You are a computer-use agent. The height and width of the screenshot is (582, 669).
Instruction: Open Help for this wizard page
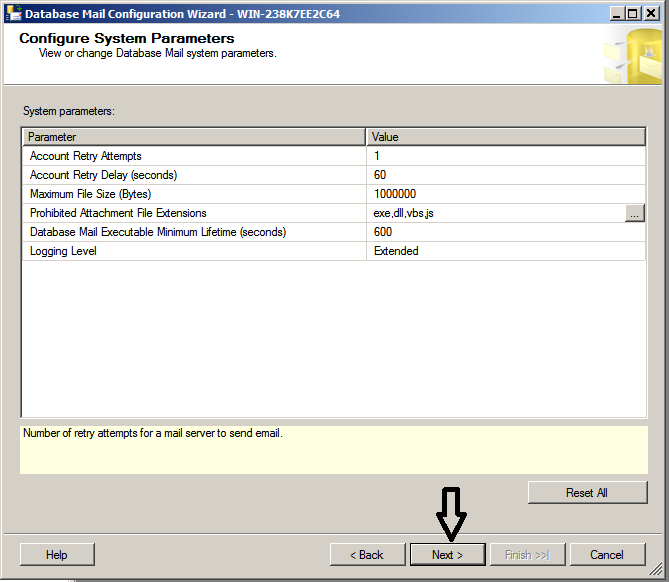[x=57, y=554]
